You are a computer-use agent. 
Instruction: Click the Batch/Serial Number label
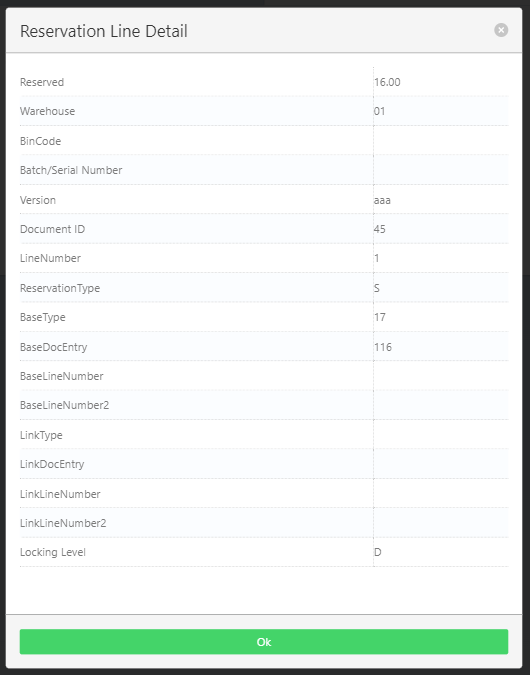[x=71, y=170]
